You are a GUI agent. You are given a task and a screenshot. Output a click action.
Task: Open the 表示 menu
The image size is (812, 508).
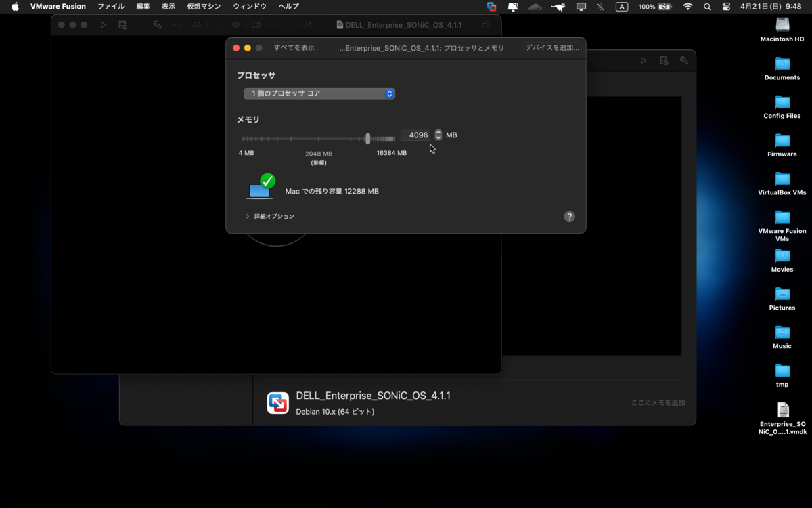(168, 7)
